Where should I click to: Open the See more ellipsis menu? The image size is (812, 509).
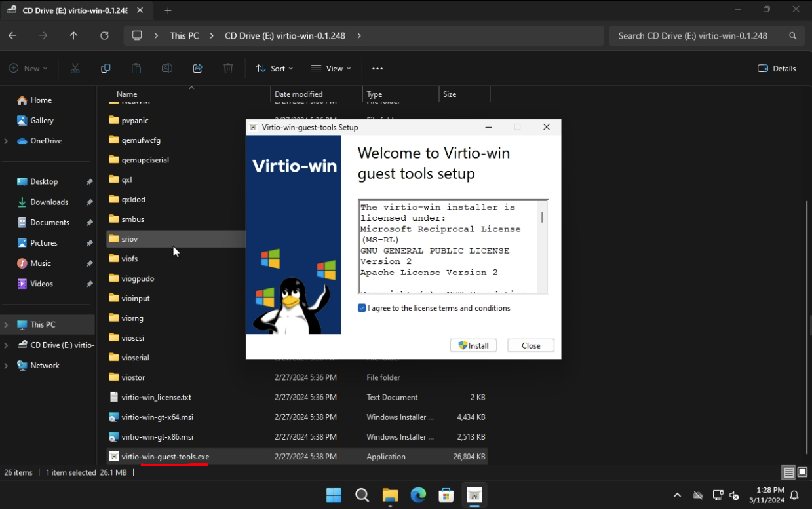click(x=377, y=69)
